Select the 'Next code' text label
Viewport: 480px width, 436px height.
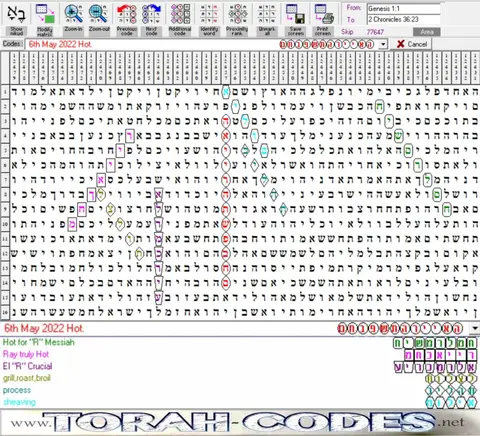click(x=151, y=31)
